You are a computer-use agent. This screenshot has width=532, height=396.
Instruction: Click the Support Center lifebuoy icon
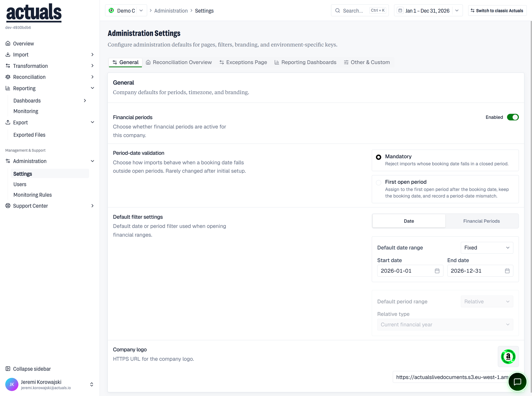pos(8,206)
